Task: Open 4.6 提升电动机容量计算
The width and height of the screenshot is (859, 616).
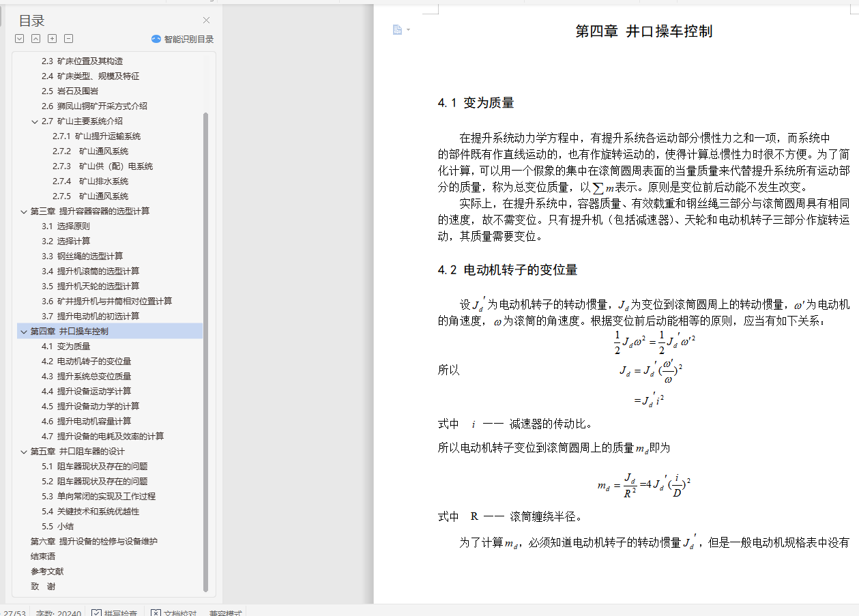Action: pos(86,422)
